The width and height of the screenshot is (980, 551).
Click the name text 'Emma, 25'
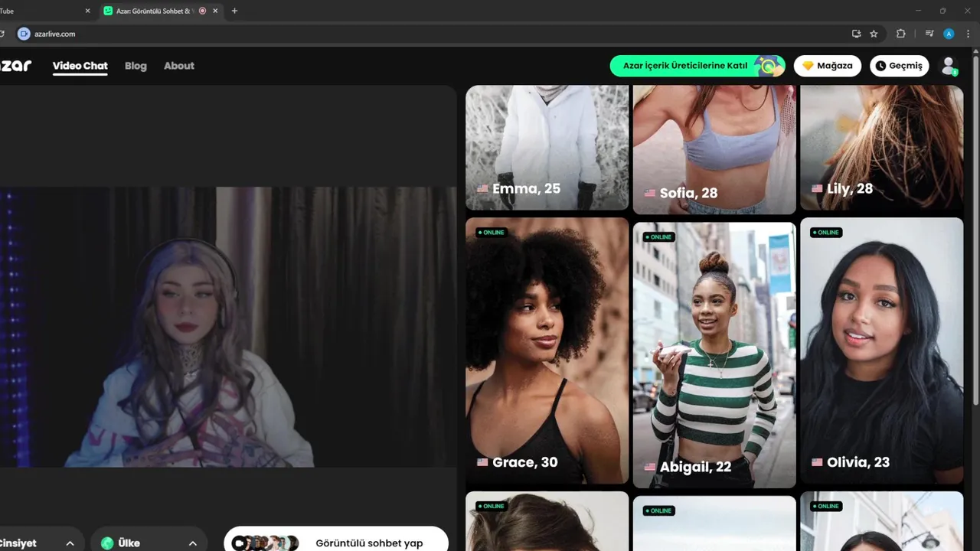527,188
